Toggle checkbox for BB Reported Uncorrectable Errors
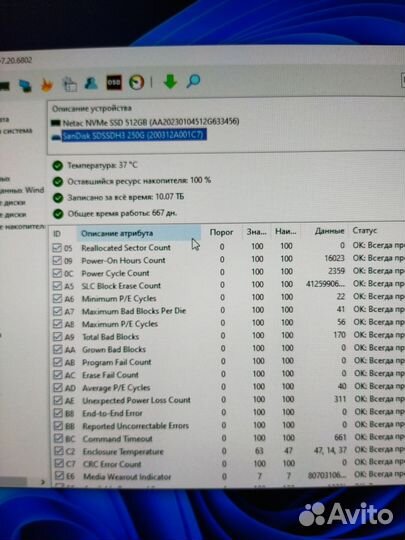Screen dimensions: 405x540 point(59,426)
